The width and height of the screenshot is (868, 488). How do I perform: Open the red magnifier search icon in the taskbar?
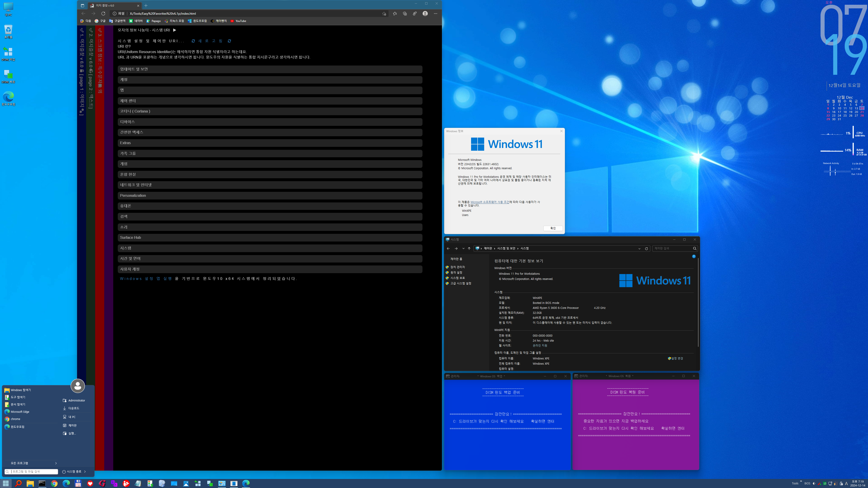[x=18, y=483]
